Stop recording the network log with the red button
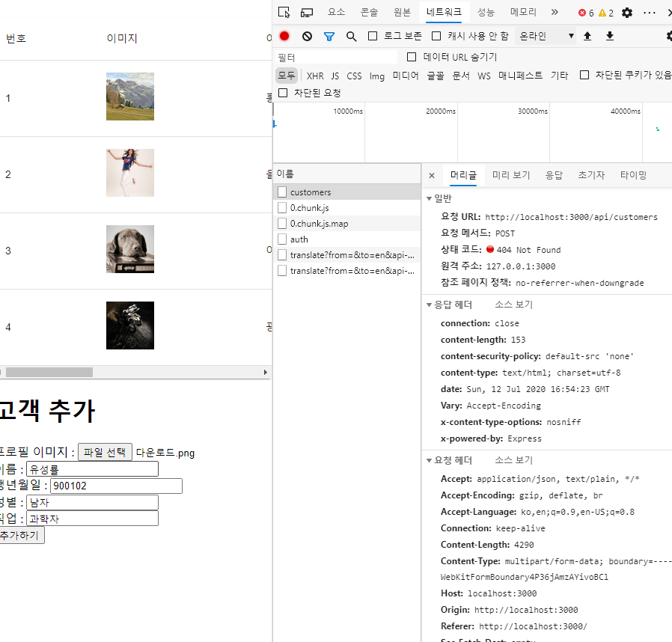The height and width of the screenshot is (642, 672). click(x=284, y=36)
